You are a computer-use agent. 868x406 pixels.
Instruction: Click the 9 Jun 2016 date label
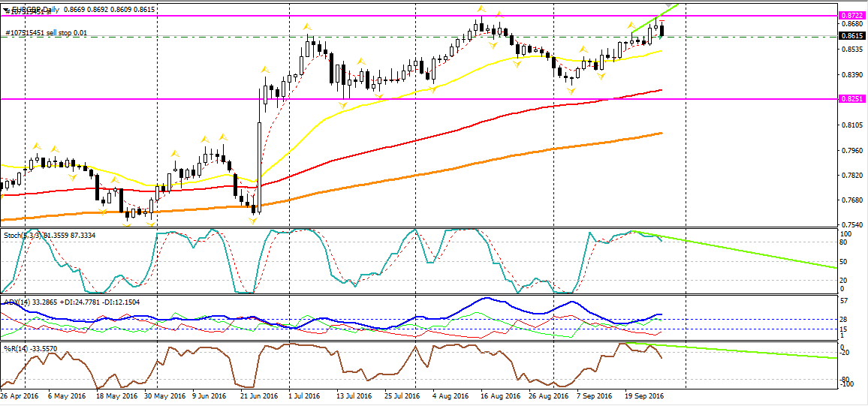point(209,396)
